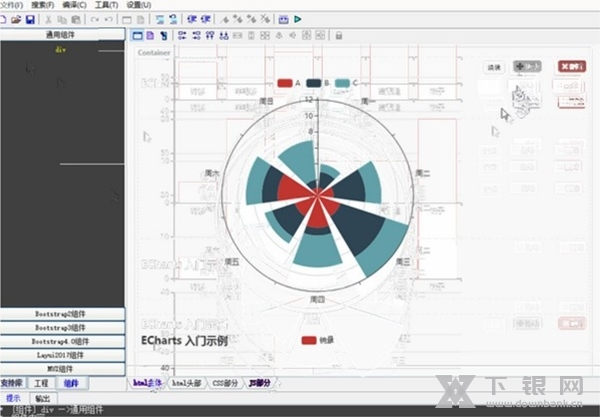Switch to the 支持库 tab

(x=12, y=383)
